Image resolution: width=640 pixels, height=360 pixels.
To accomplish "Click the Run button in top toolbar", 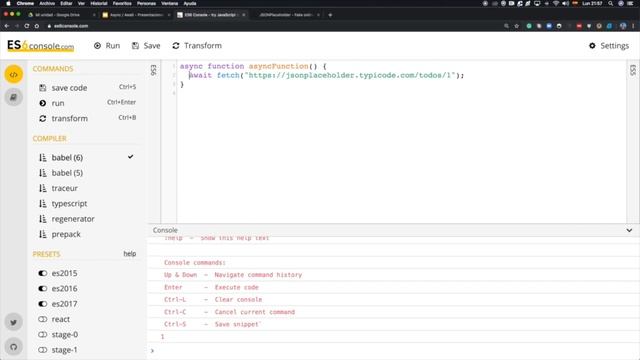I will click(107, 46).
